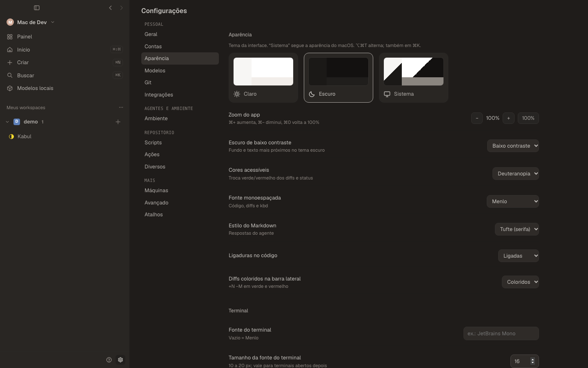Select Criar in the sidebar
This screenshot has height=368, width=588.
point(65,63)
